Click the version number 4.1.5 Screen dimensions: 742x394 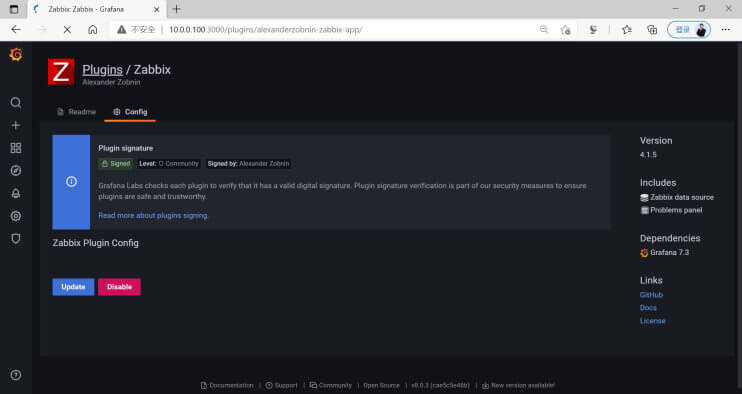click(648, 155)
